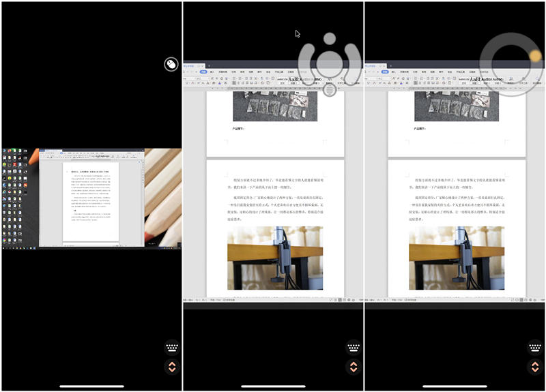Image resolution: width=546 pixels, height=392 pixels.
Task: Expand the up-down arrows button in right panel
Action: click(534, 367)
